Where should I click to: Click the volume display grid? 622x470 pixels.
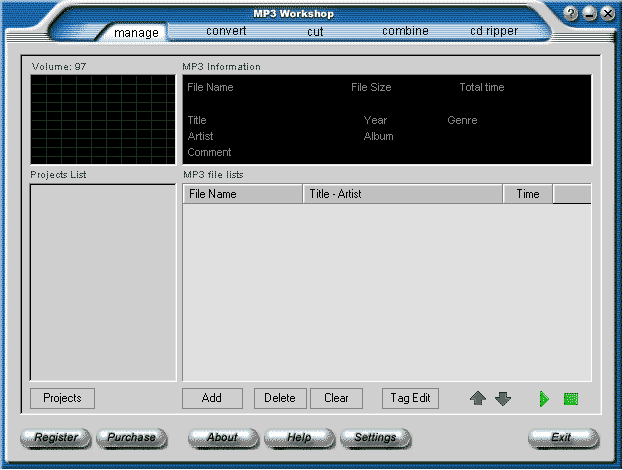coord(102,119)
